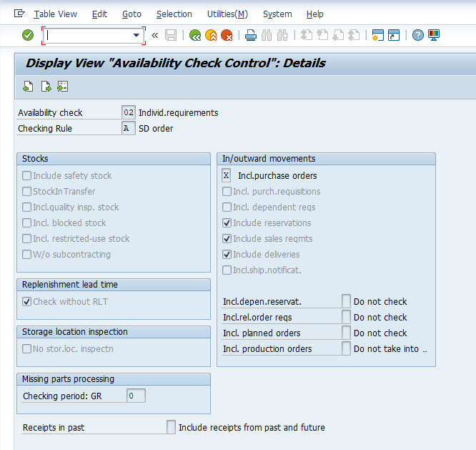
Task: Open the Table View menu
Action: pos(55,14)
